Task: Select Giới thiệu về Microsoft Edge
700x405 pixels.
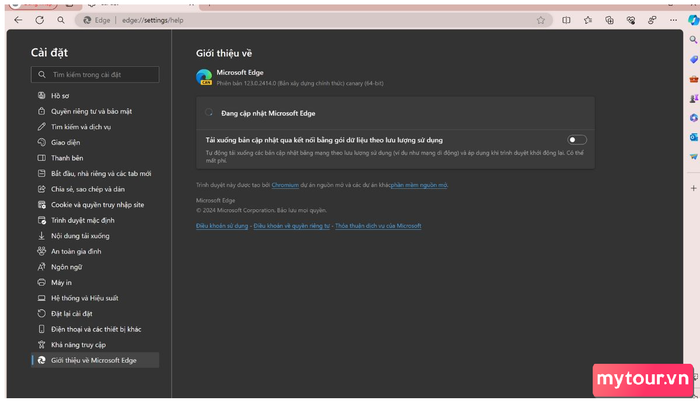Action: click(95, 360)
